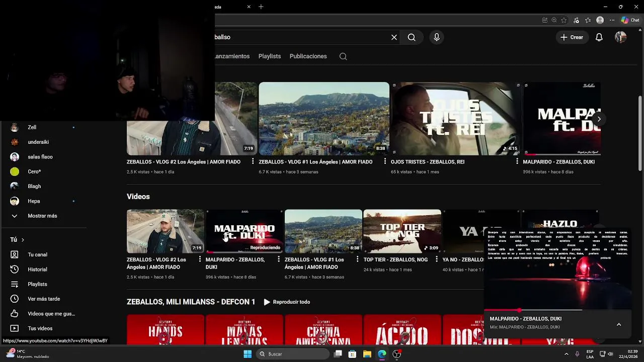Image resolution: width=644 pixels, height=362 pixels.
Task: Open the Lanzamientos channel tab
Action: pyautogui.click(x=232, y=56)
